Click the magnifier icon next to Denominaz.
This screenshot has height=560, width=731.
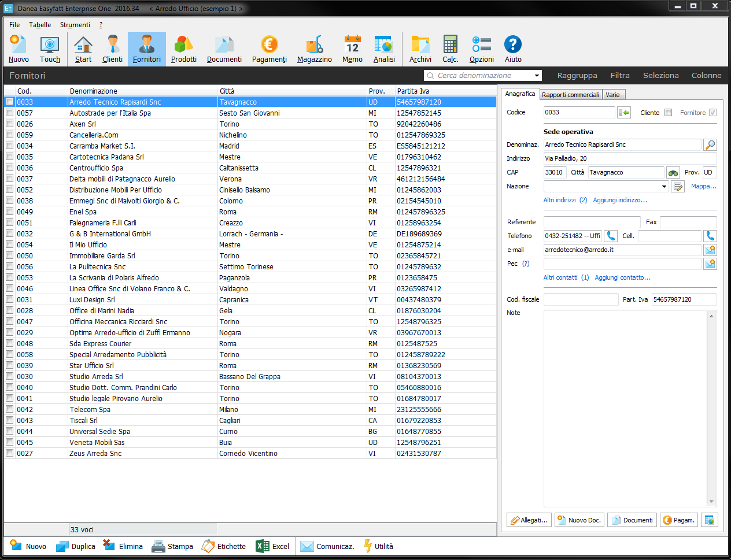click(710, 145)
